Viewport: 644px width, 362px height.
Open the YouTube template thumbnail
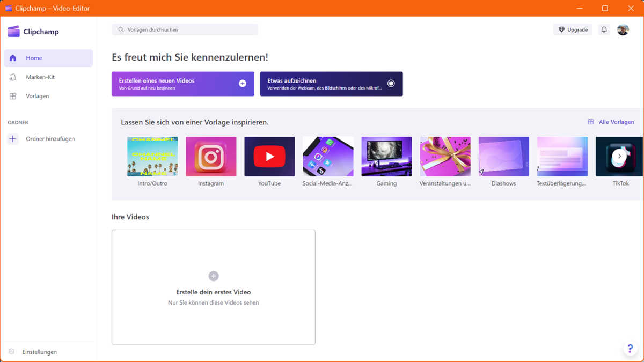click(269, 157)
